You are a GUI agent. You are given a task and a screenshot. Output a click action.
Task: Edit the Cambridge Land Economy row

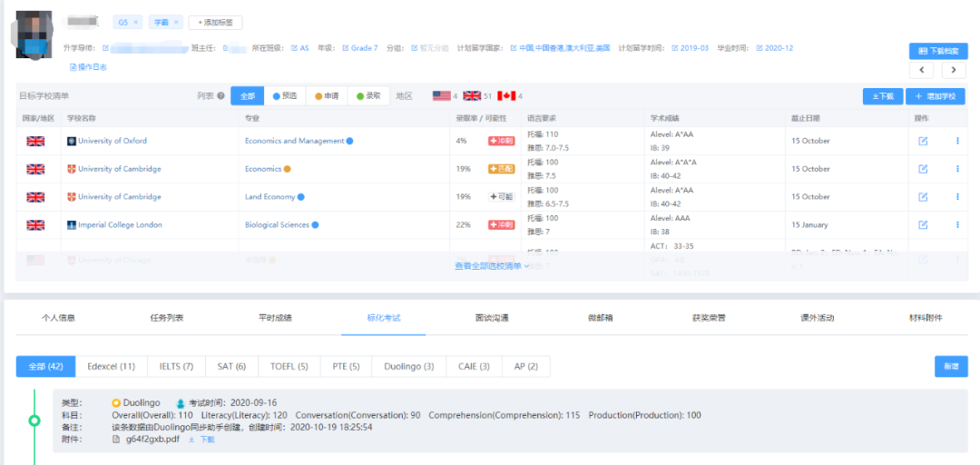pyautogui.click(x=923, y=196)
